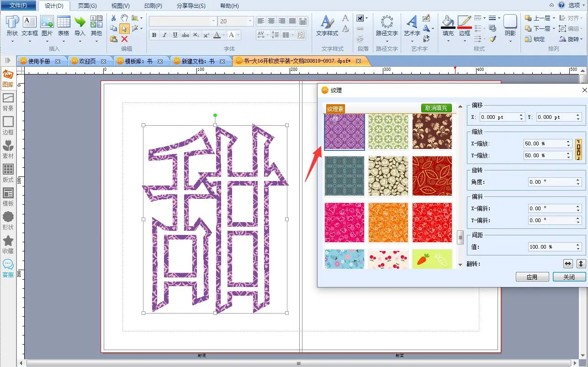This screenshot has width=588, height=367.
Task: Toggle the scale aspect-ratio lock in 纹理 dialog
Action: click(579, 150)
